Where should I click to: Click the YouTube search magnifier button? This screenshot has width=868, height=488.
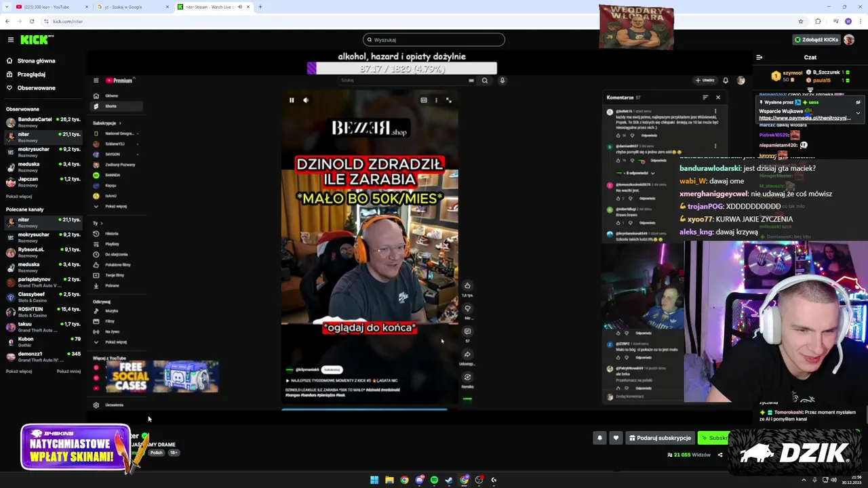[485, 80]
